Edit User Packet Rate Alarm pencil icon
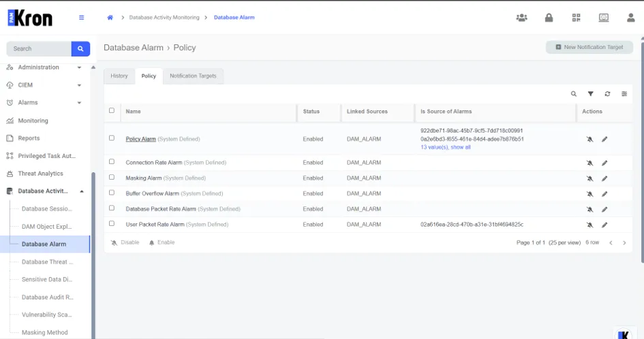The height and width of the screenshot is (339, 644). [x=604, y=225]
